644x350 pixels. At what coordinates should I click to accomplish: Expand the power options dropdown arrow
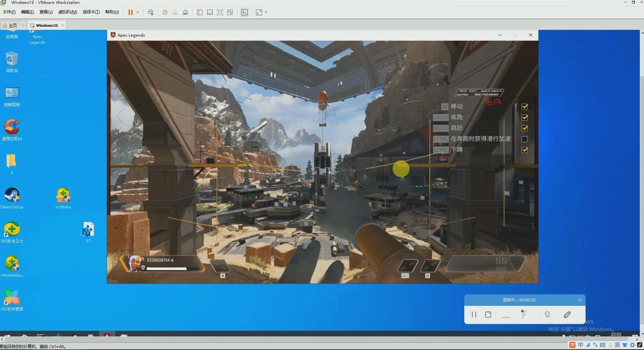[138, 12]
